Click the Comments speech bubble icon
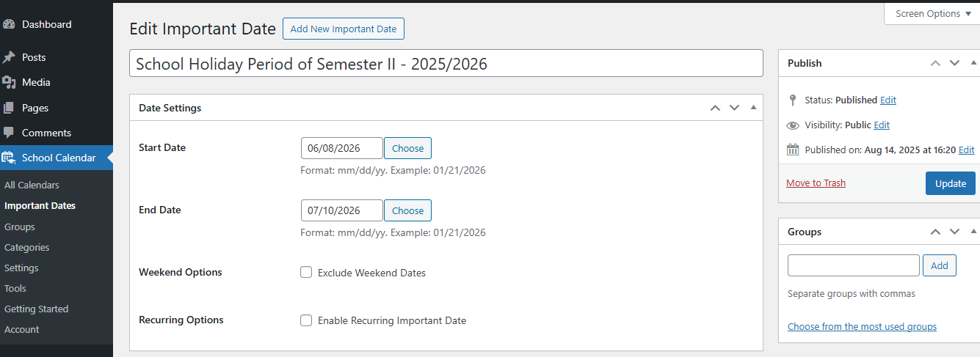 (x=9, y=133)
